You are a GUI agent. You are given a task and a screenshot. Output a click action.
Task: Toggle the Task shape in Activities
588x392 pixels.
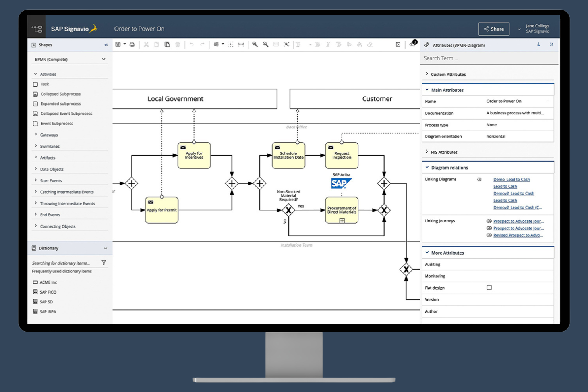tap(44, 84)
